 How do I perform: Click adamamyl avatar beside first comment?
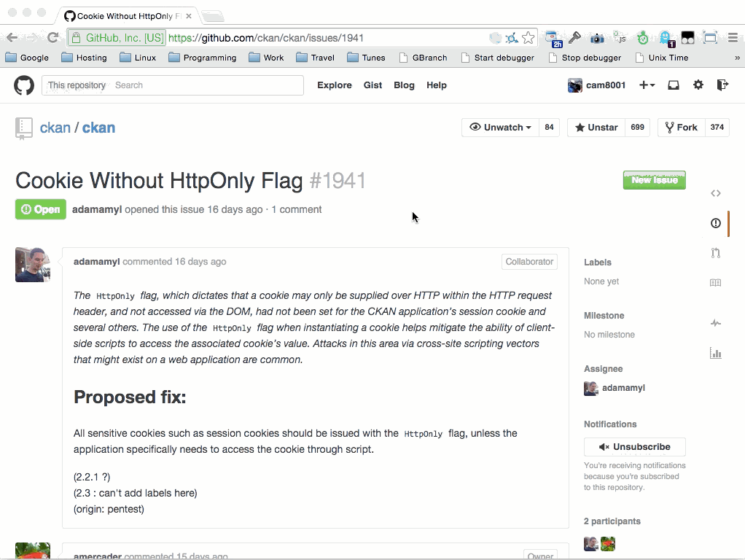(x=33, y=265)
